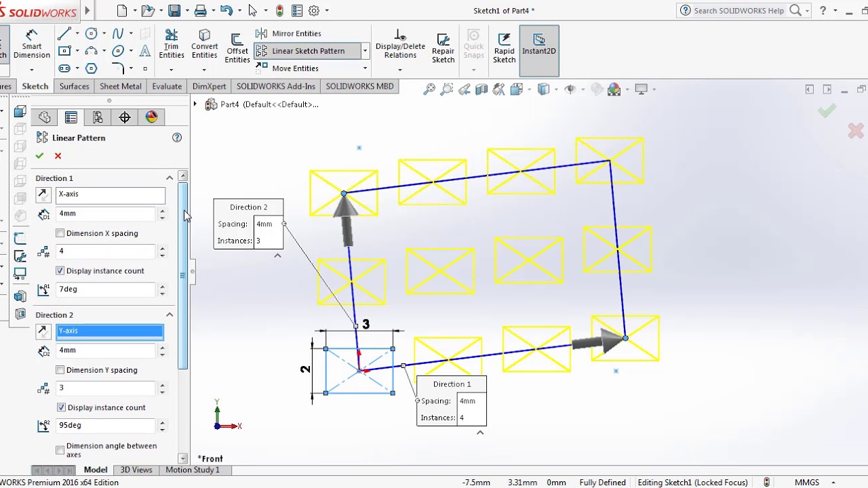Image resolution: width=868 pixels, height=488 pixels.
Task: Open the Trim Entities dropdown arrow
Action: (172, 68)
